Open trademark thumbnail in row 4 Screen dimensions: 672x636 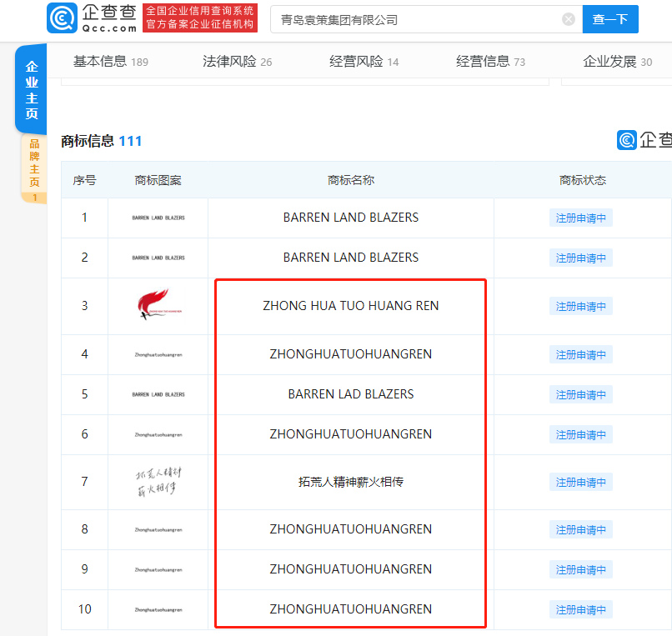[x=158, y=354]
